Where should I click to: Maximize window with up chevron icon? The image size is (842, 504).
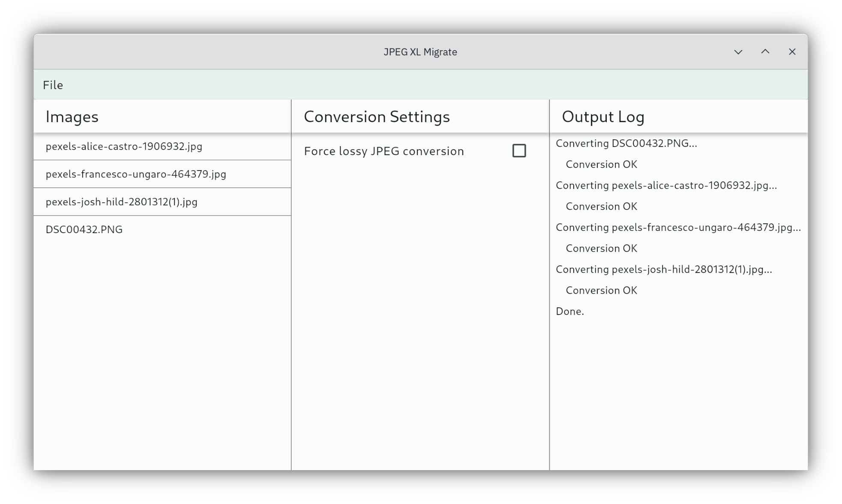765,52
